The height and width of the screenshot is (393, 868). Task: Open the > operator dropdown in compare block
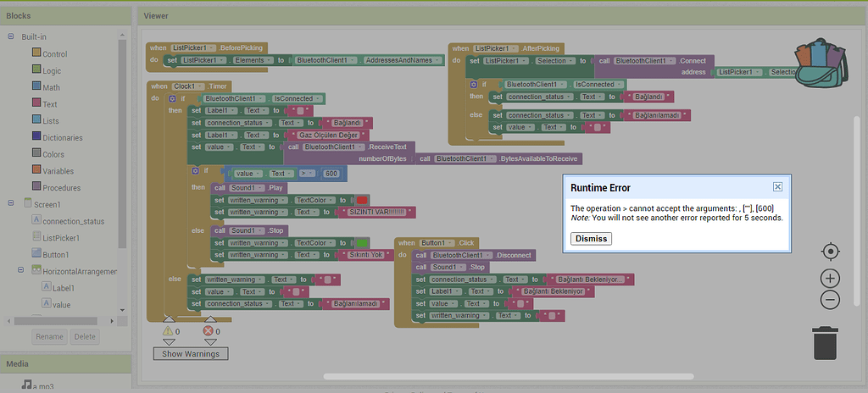(x=303, y=174)
